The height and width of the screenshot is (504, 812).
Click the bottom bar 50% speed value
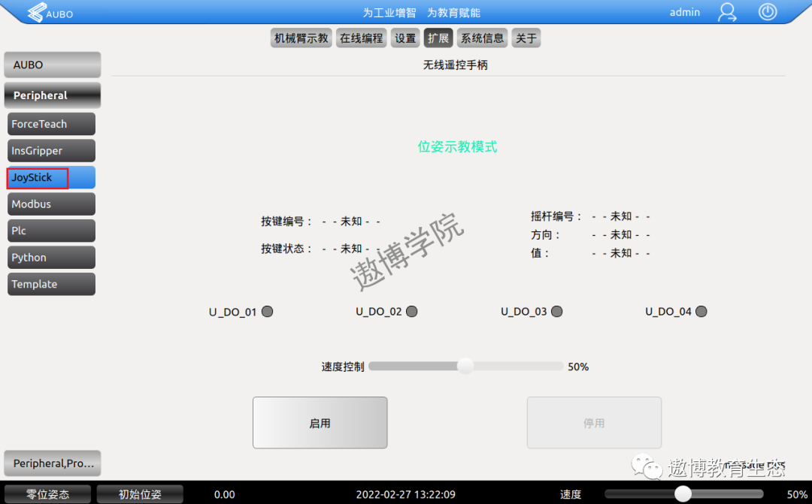pos(797,495)
